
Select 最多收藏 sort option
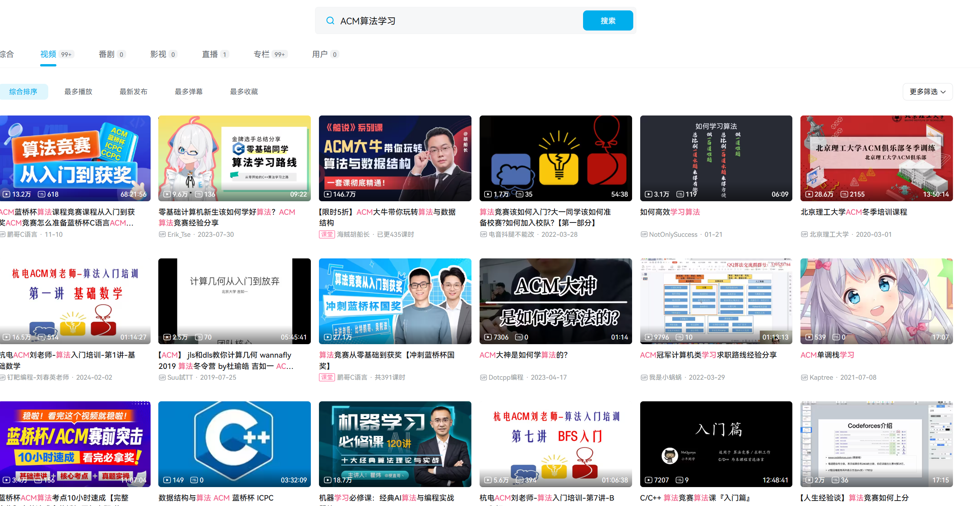tap(244, 92)
